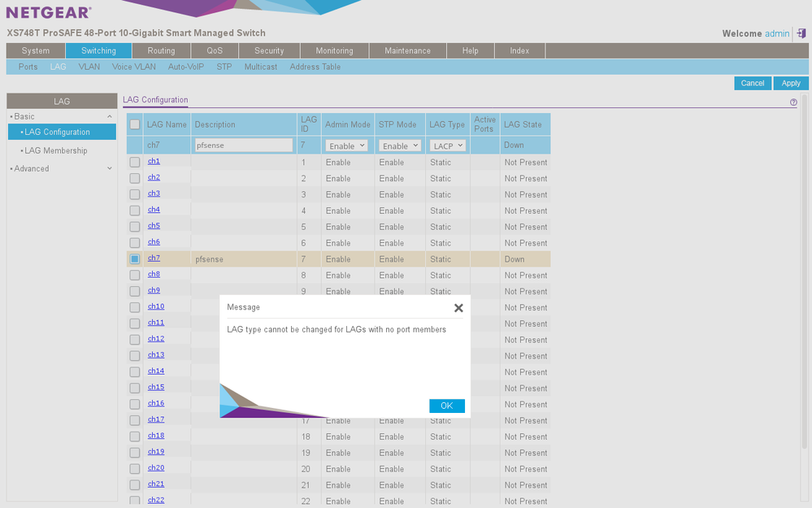The image size is (812, 508).
Task: Go to the Address Table submenu
Action: [315, 67]
